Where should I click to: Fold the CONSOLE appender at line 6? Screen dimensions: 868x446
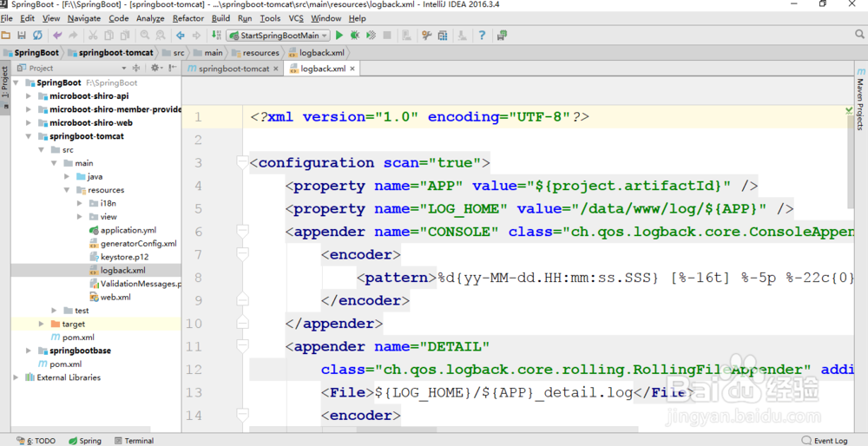242,232
